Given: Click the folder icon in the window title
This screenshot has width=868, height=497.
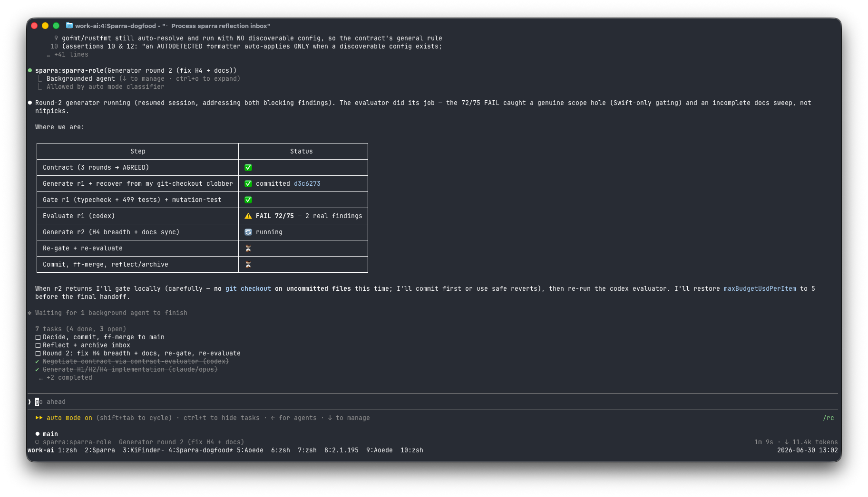Looking at the screenshot, I should (69, 26).
